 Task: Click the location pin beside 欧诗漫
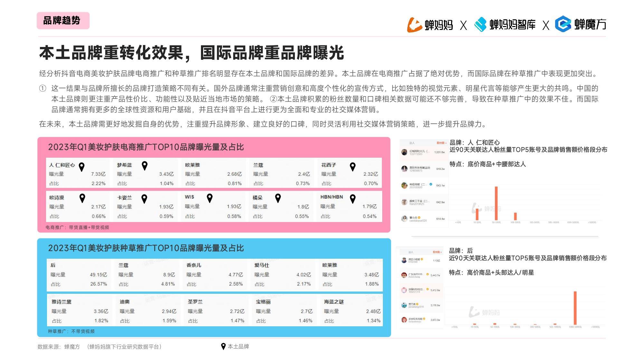pyautogui.click(x=82, y=198)
